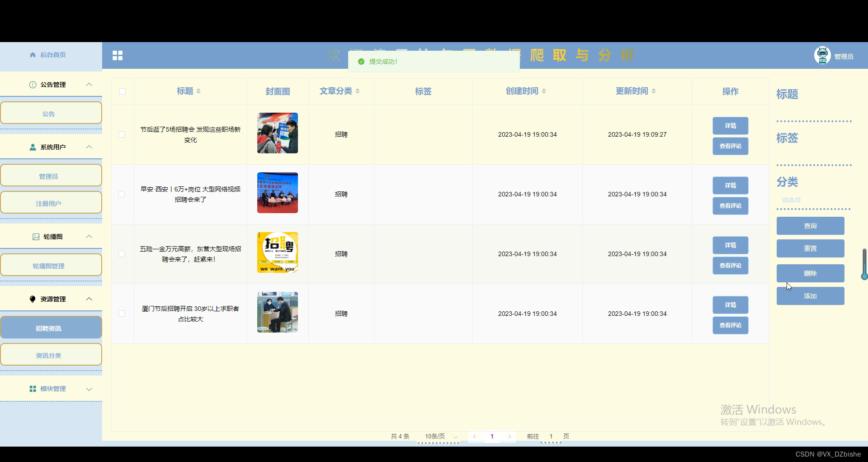Check the row 节后逛了5场招聘会

tap(122, 134)
